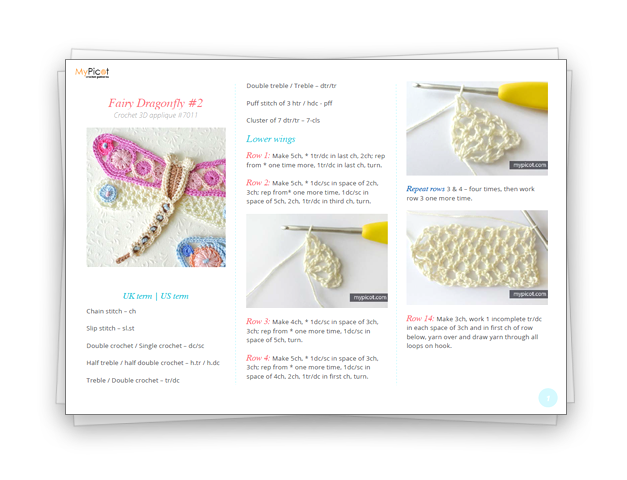Click the UK term | US term heading
The width and height of the screenshot is (627, 480).
point(156,296)
